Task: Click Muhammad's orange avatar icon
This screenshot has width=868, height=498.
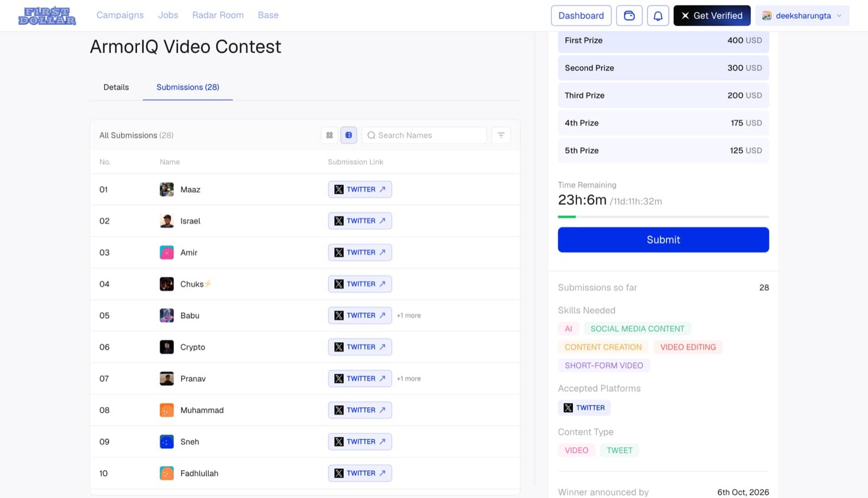Action: [167, 410]
